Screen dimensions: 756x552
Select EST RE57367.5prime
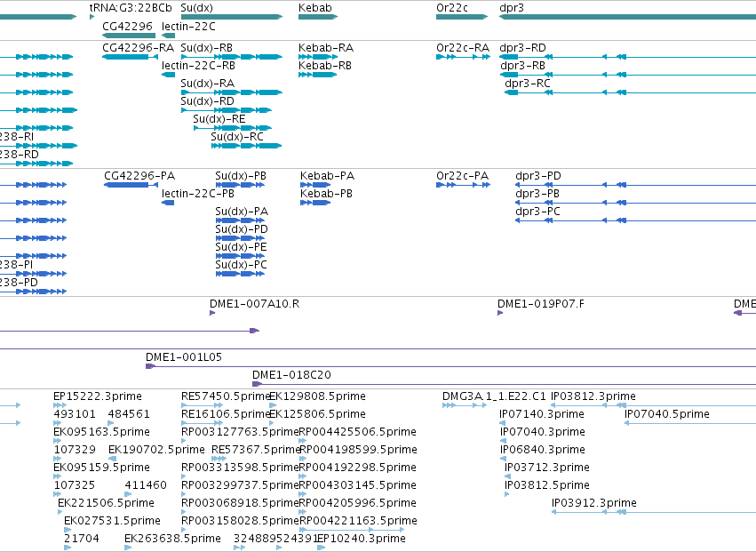[x=256, y=450]
